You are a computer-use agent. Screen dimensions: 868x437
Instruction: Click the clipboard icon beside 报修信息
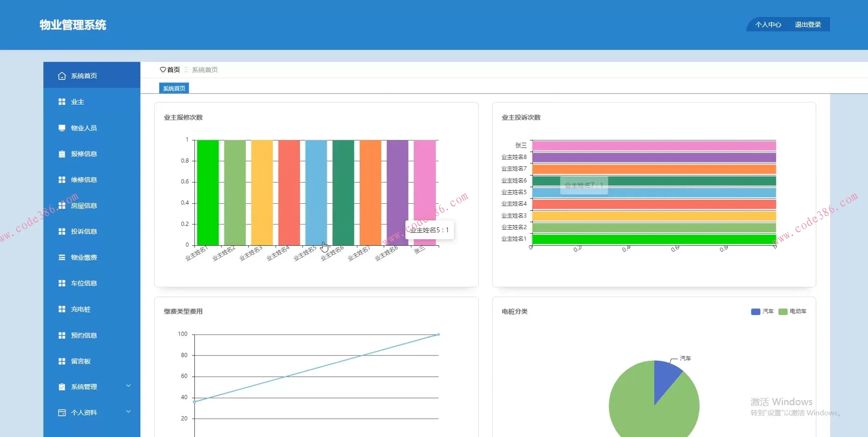tap(62, 154)
